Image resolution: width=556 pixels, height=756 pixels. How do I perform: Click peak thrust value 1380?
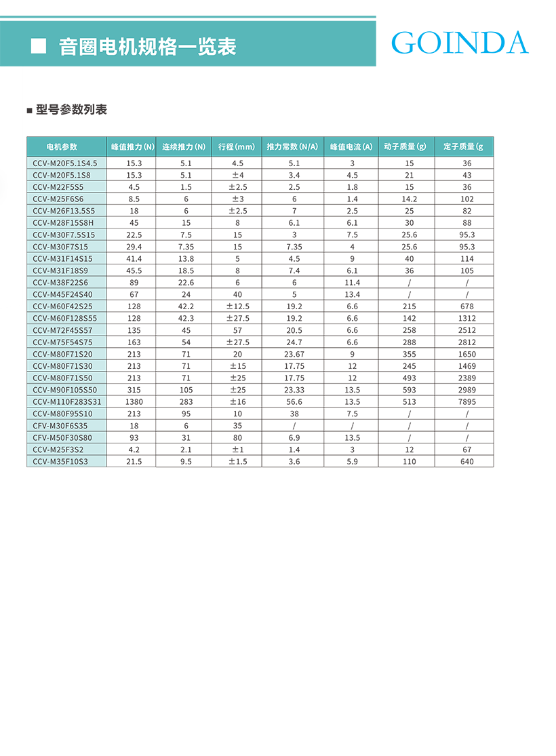click(134, 401)
